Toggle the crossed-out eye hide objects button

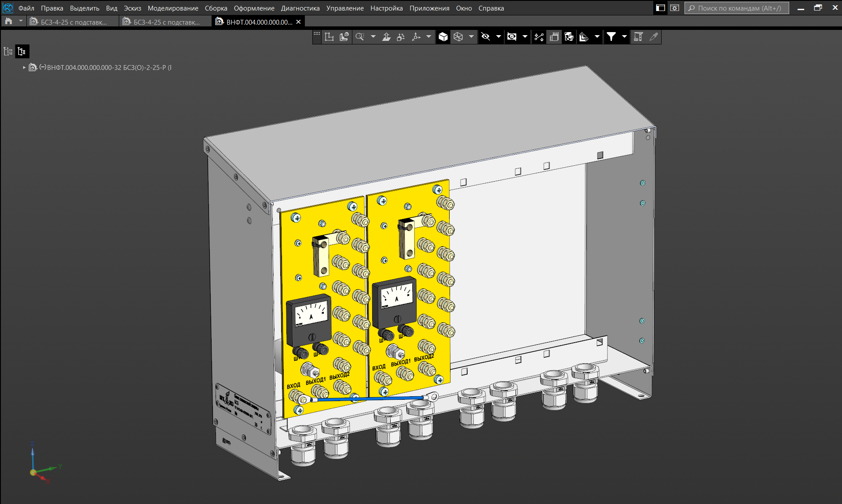[485, 37]
